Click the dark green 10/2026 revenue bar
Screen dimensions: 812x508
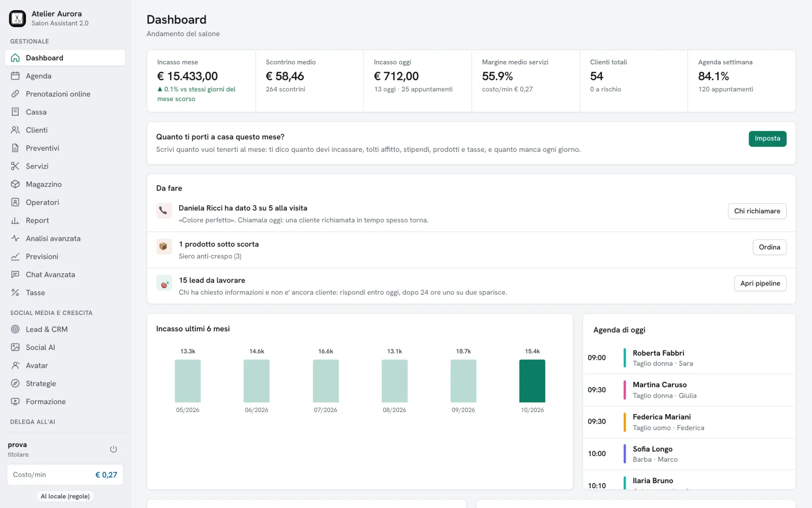pyautogui.click(x=532, y=381)
